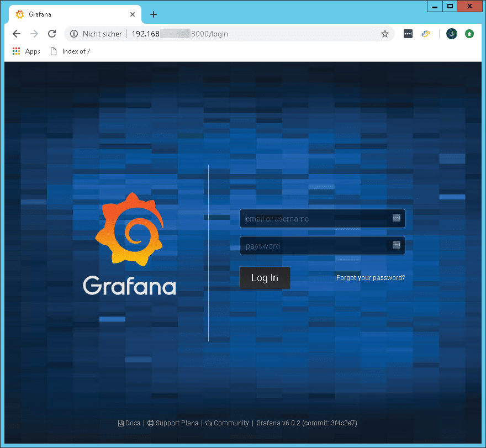
Task: Focus the browser address bar
Action: (x=229, y=34)
